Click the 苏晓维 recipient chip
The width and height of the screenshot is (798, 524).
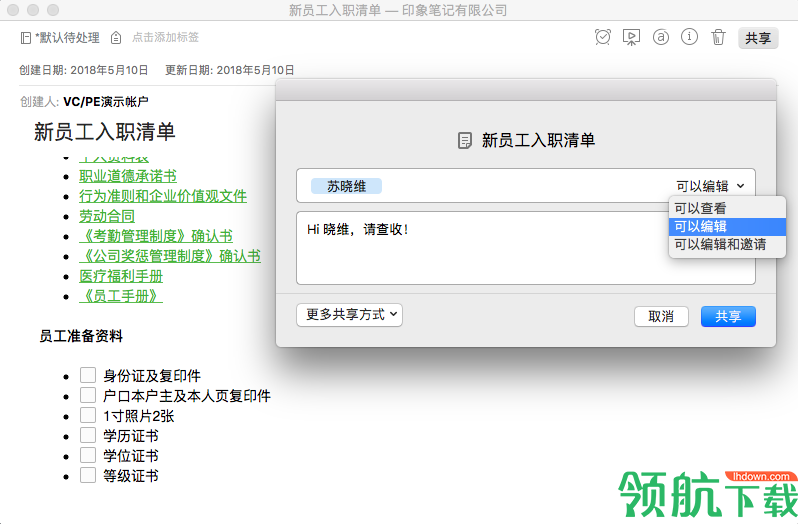[346, 186]
